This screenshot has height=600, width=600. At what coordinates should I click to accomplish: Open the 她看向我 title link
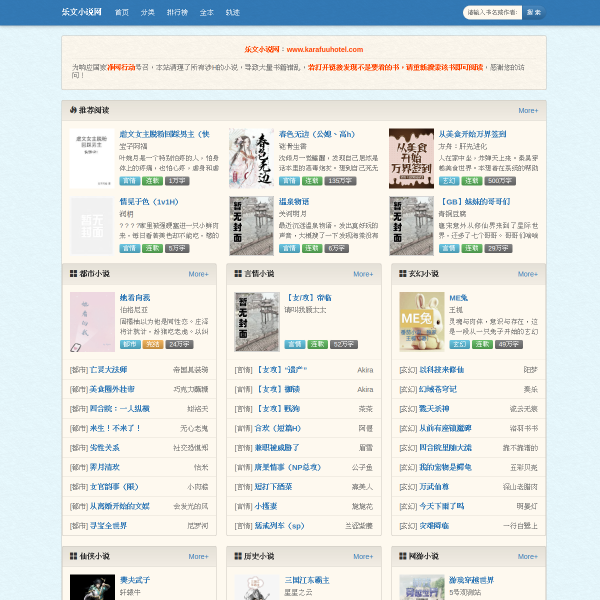[x=135, y=298]
